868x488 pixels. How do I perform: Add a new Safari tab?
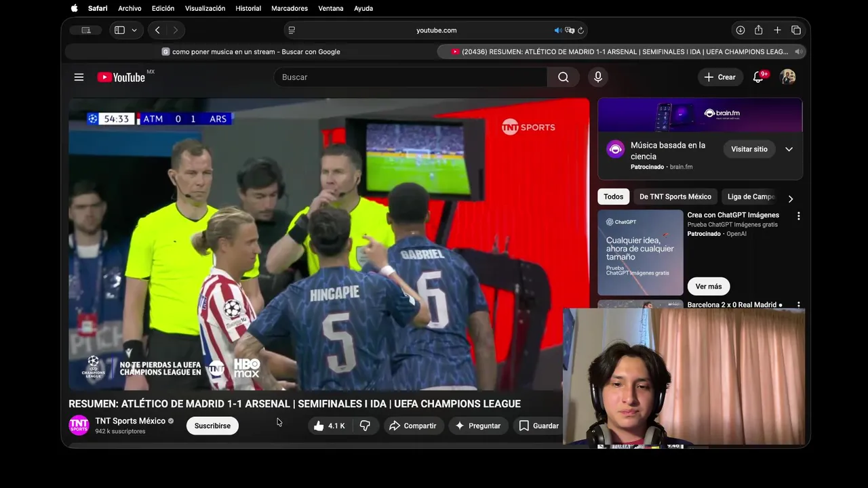[777, 30]
